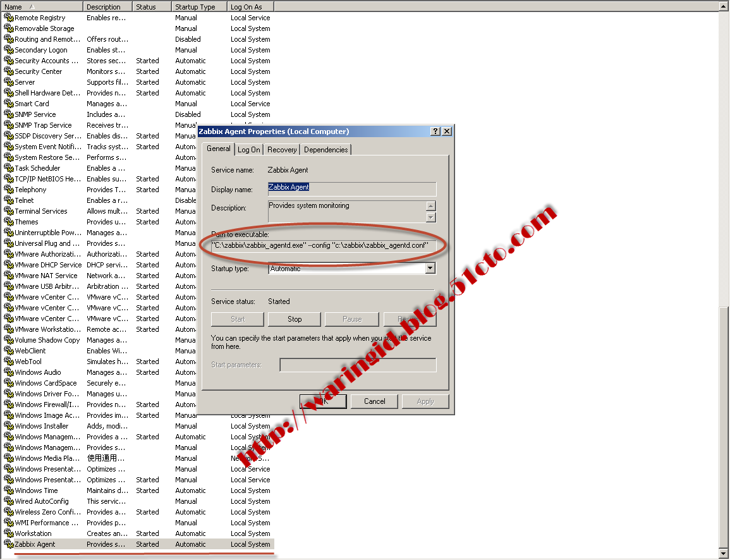The width and height of the screenshot is (730, 560).
Task: Click the Smart Card service icon
Action: [8, 104]
